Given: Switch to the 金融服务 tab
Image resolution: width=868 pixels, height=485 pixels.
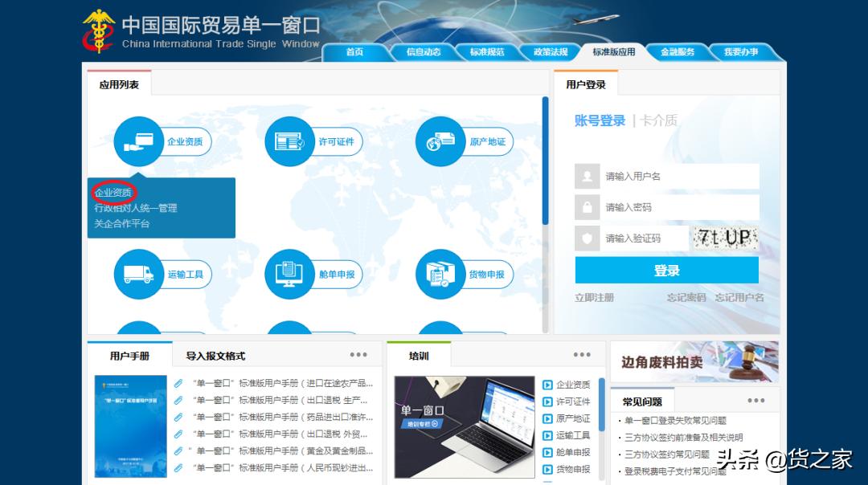Looking at the screenshot, I should coord(678,52).
